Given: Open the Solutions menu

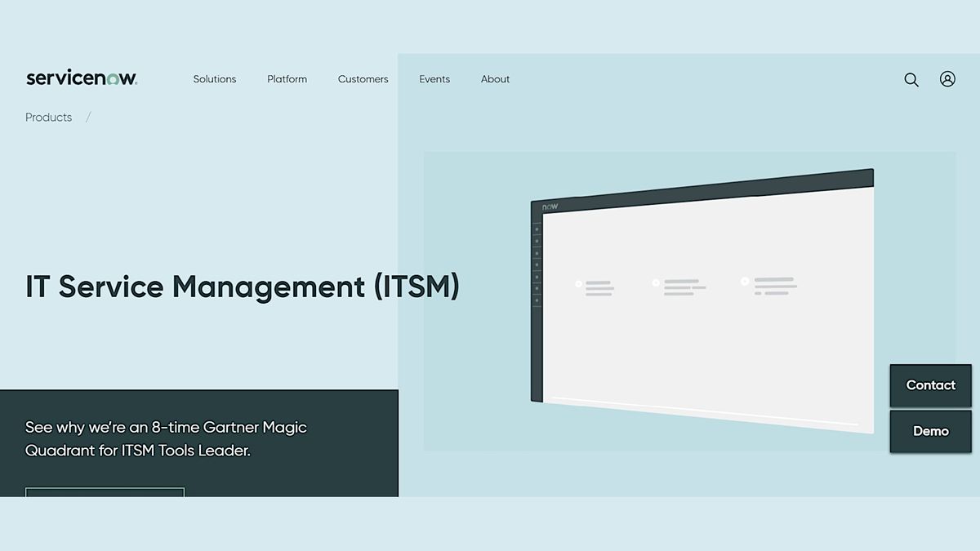Looking at the screenshot, I should coord(215,79).
